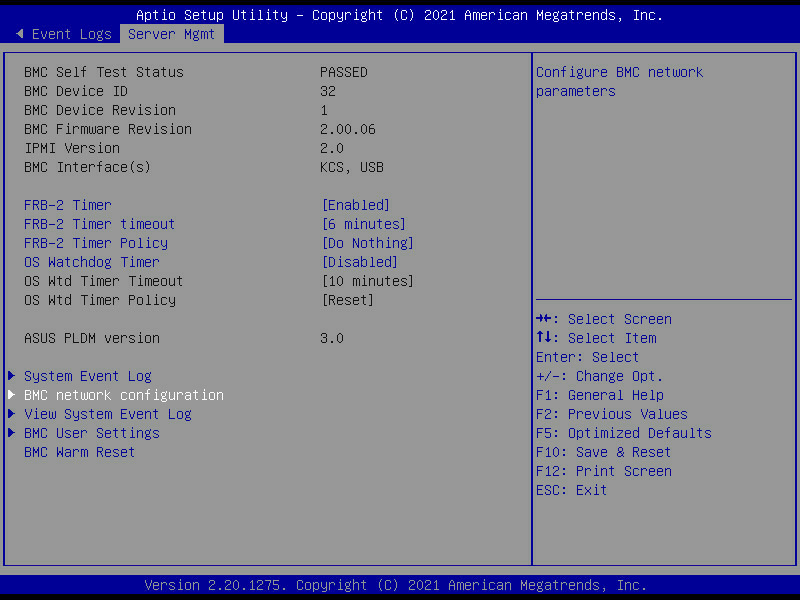Click the arrow beside BMC network configuration
800x600 pixels.
(12, 395)
